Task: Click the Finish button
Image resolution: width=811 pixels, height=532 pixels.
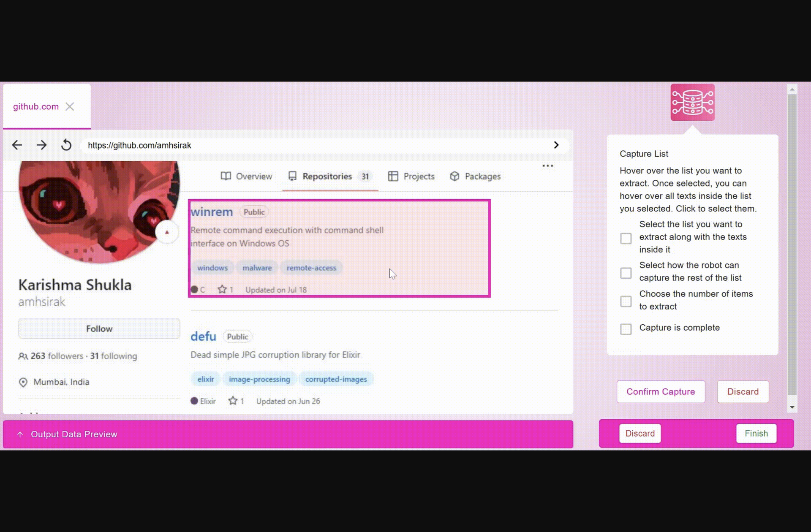Action: [756, 433]
